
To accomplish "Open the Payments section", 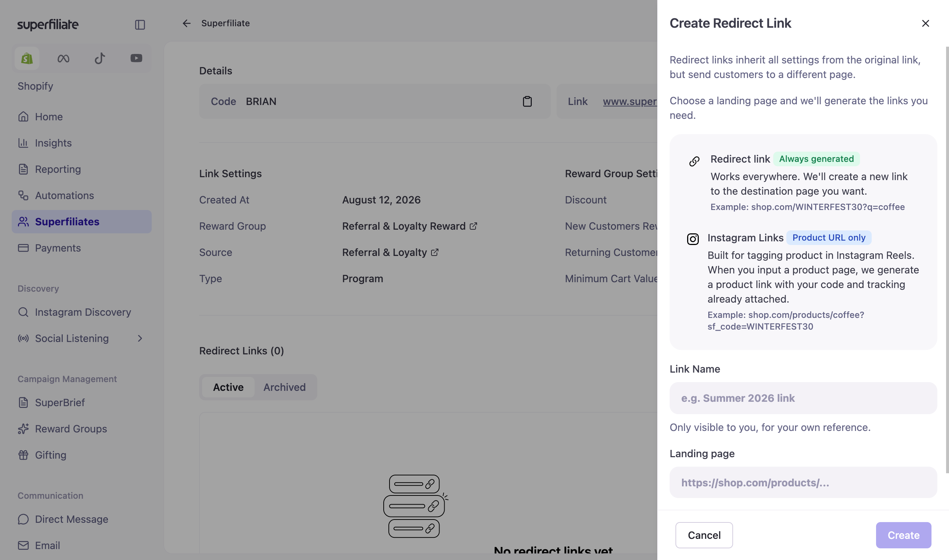I will click(82, 248).
